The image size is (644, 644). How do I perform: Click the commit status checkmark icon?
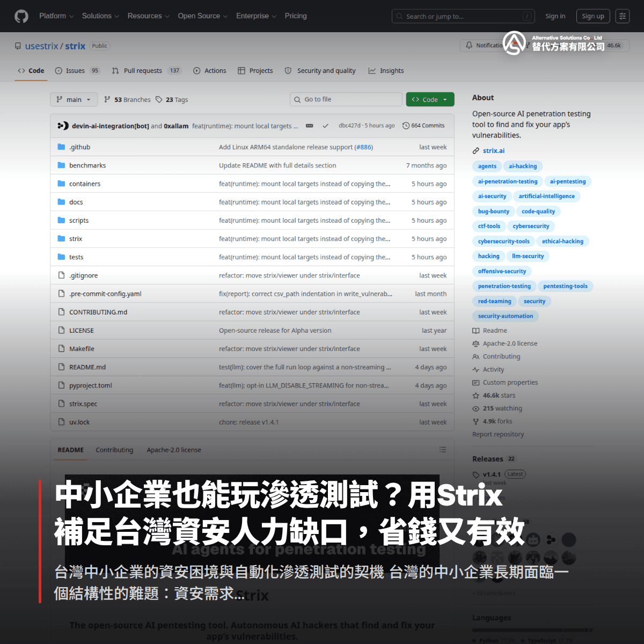pyautogui.click(x=325, y=126)
